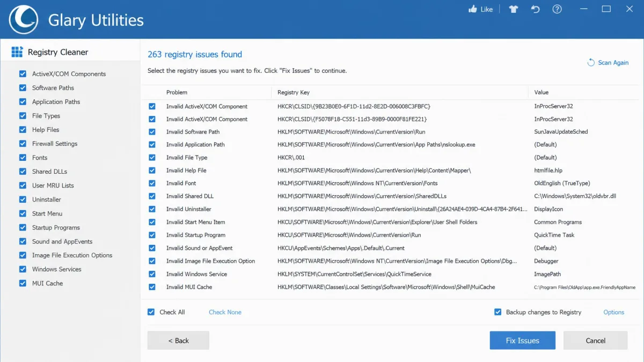Screen dimensions: 644x362
Task: Toggle MUI Cache category checkbox
Action: (x=23, y=283)
